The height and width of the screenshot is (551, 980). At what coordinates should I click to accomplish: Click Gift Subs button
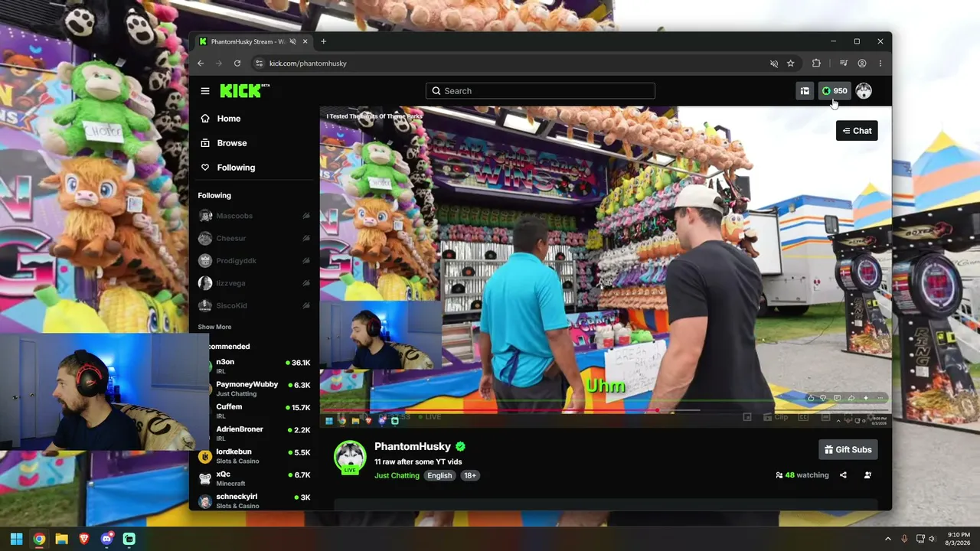click(848, 450)
